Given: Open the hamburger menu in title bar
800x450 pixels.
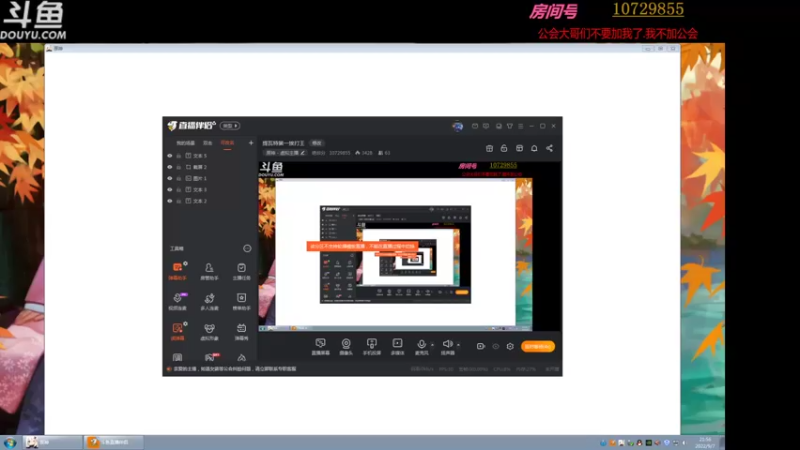Looking at the screenshot, I should point(520,126).
